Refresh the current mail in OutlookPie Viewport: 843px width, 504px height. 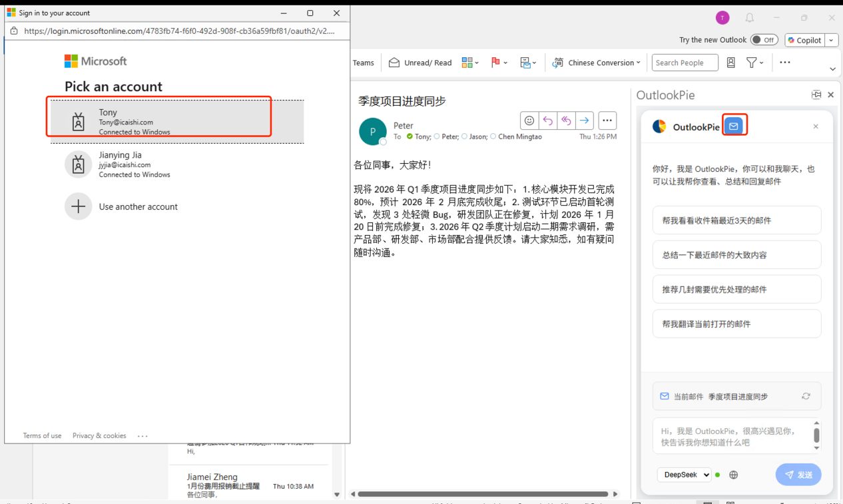coord(806,396)
